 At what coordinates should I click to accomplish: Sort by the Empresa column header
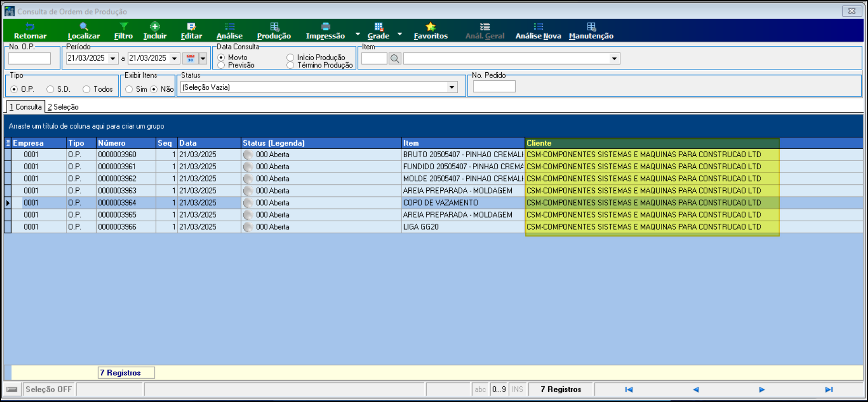tap(39, 143)
